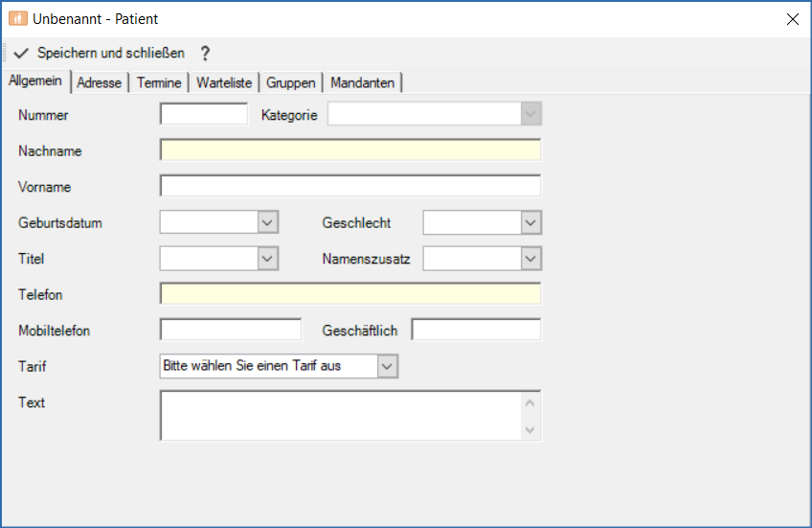Screen dimensions: 812x528
Task: Switch to the Adresse tab
Action: coord(100,83)
